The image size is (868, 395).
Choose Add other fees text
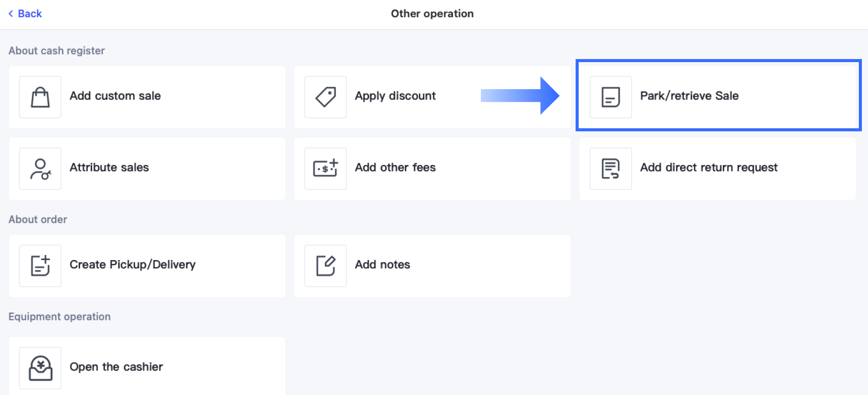pyautogui.click(x=395, y=167)
